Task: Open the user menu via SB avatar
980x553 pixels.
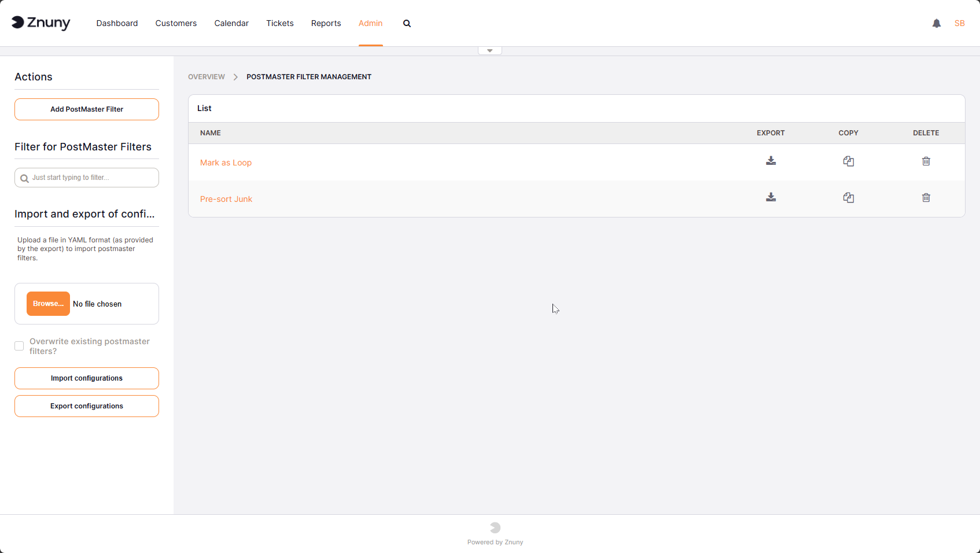Action: (960, 23)
